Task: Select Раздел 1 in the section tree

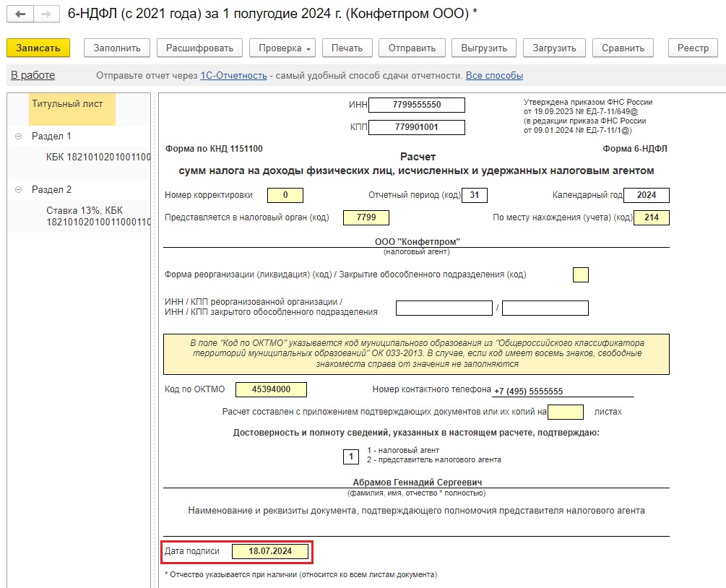Action: click(x=51, y=136)
